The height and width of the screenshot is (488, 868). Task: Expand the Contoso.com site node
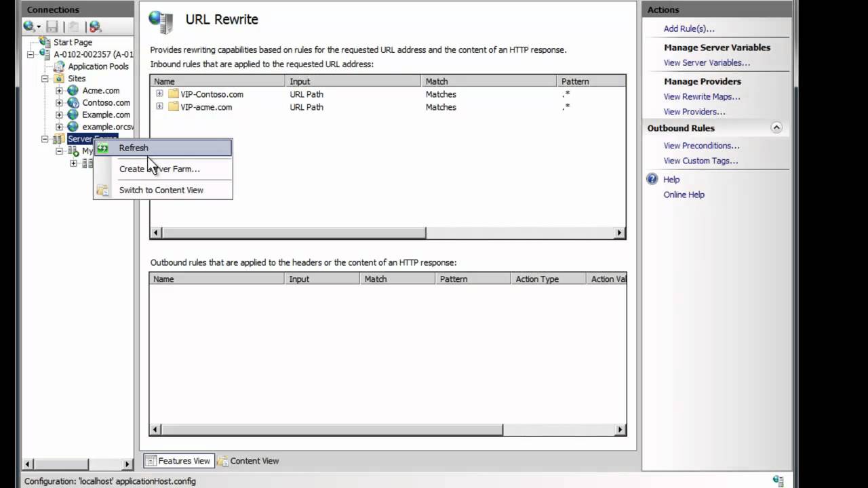pos(59,103)
